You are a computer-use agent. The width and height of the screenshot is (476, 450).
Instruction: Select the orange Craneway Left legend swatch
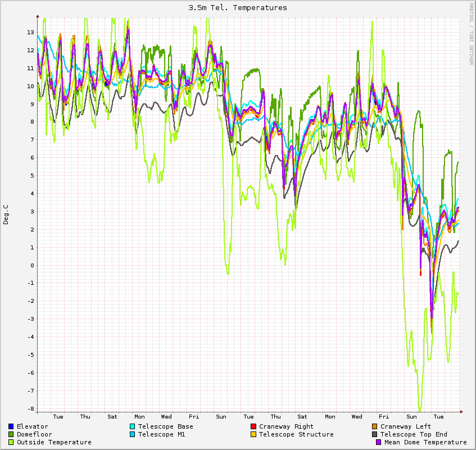(x=375, y=426)
